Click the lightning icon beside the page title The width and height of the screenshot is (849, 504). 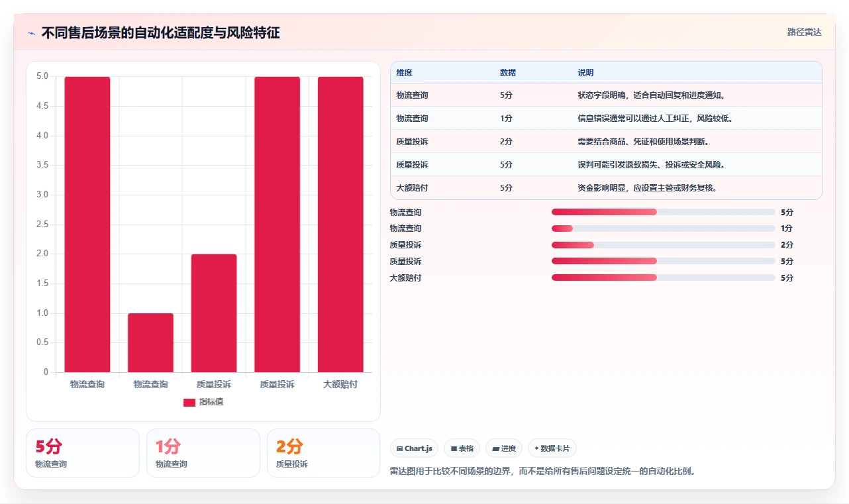pos(31,33)
